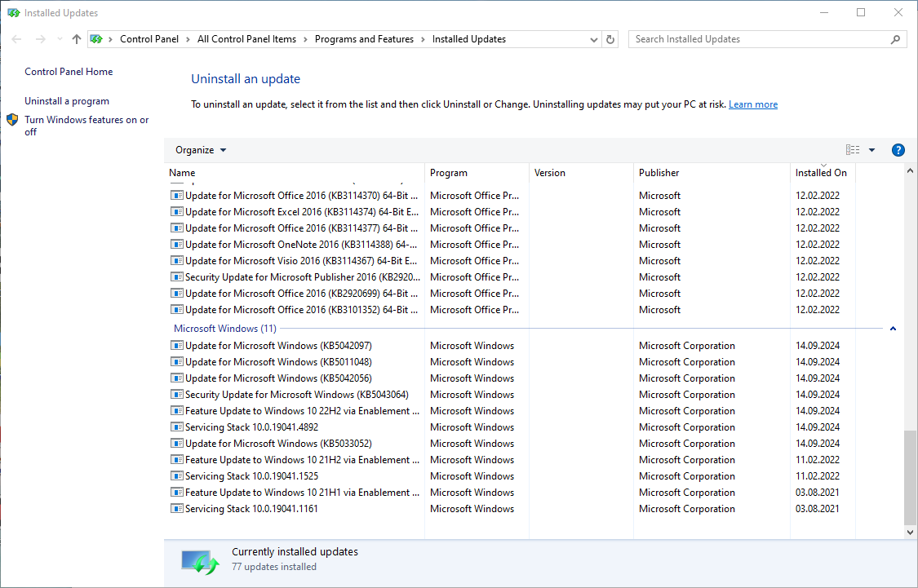Screen dimensions: 918x588
Task: Sort by Installed On column header
Action: tap(823, 173)
